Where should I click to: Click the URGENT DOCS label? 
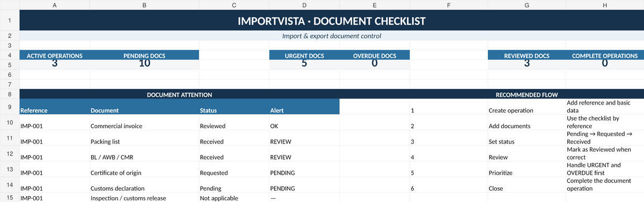pos(304,55)
